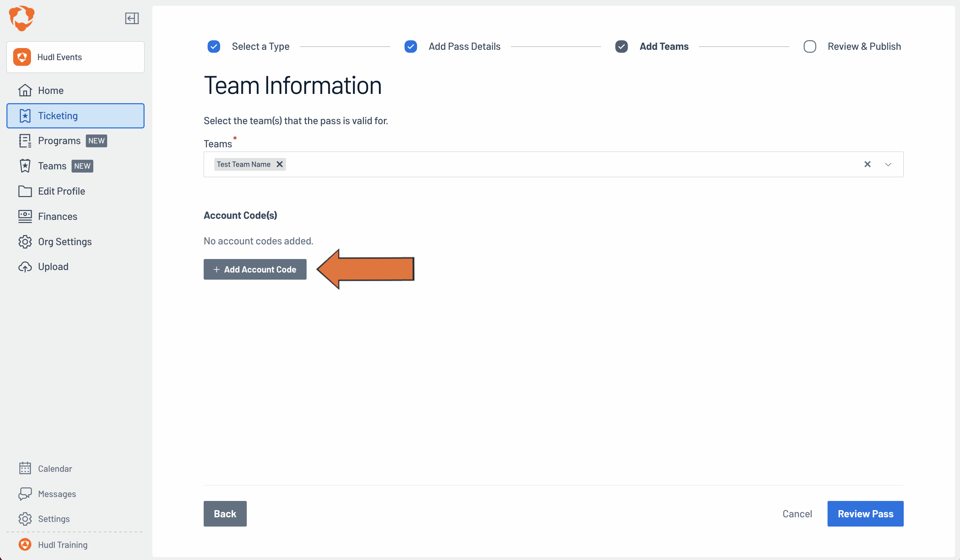Click the Select a Type step label
The image size is (960, 560).
tap(261, 47)
